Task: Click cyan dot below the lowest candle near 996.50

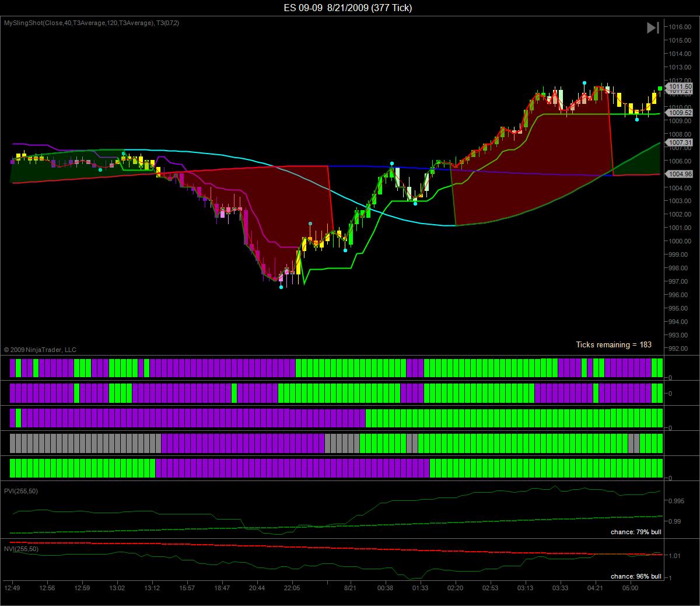Action: [x=281, y=287]
